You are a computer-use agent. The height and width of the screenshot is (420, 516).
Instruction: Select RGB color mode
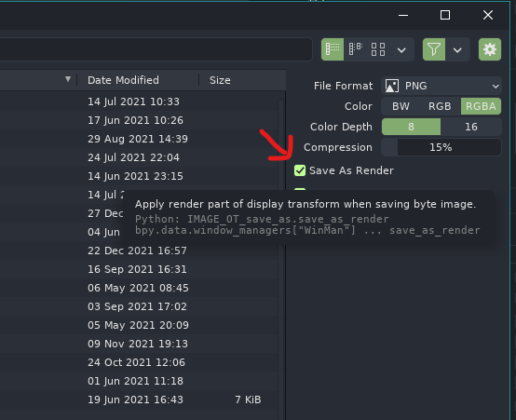pos(440,106)
